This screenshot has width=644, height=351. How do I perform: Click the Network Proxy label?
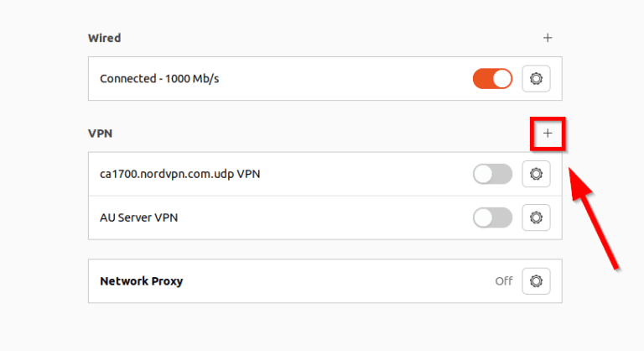click(141, 281)
